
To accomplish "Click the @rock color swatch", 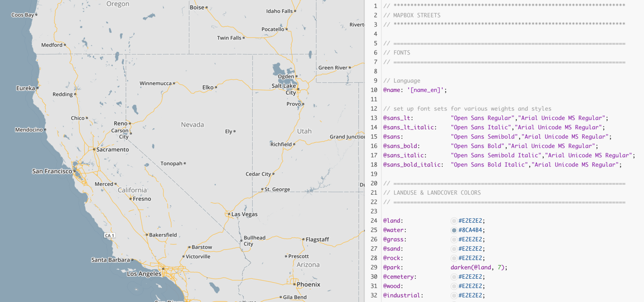I will click(x=454, y=258).
